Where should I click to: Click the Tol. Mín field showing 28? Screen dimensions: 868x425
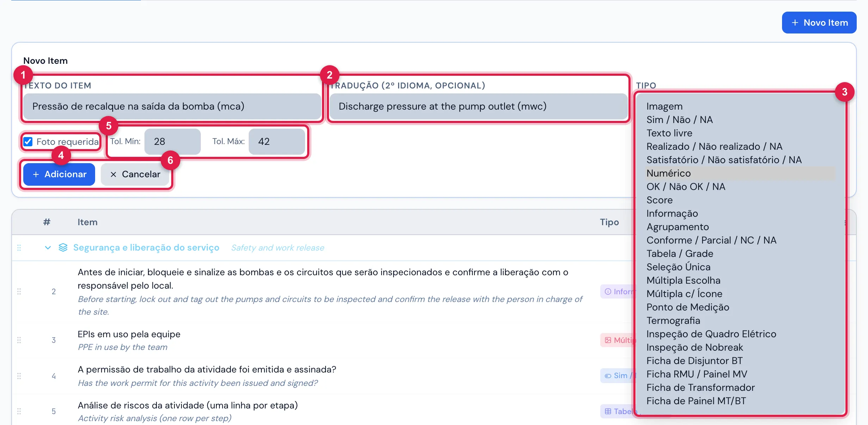coord(173,142)
